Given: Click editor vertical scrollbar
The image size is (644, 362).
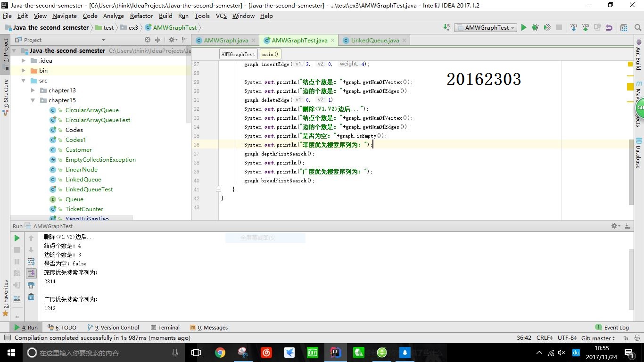Looking at the screenshot, I should 631,172.
